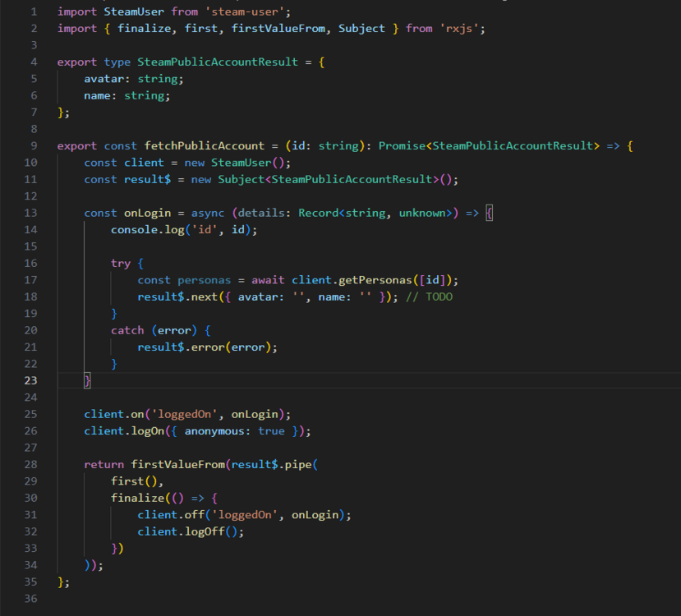Viewport: 681px width, 616px height.
Task: Click line number 36 on the empty last line
Action: [31, 599]
